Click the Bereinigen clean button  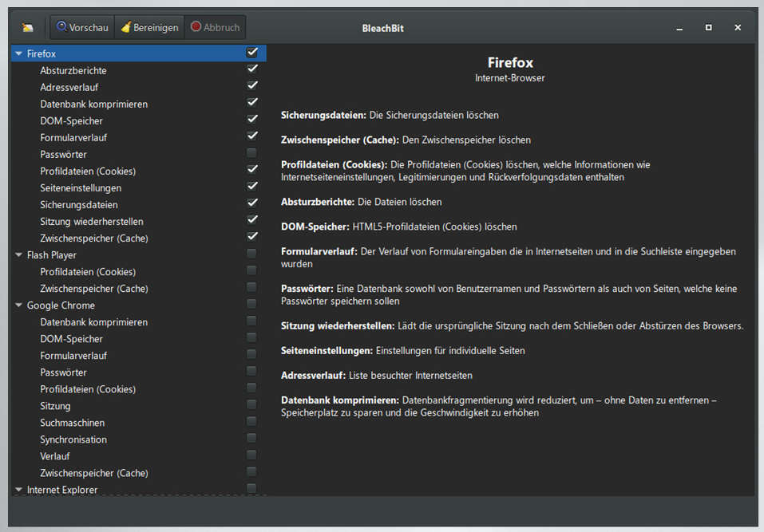point(149,27)
